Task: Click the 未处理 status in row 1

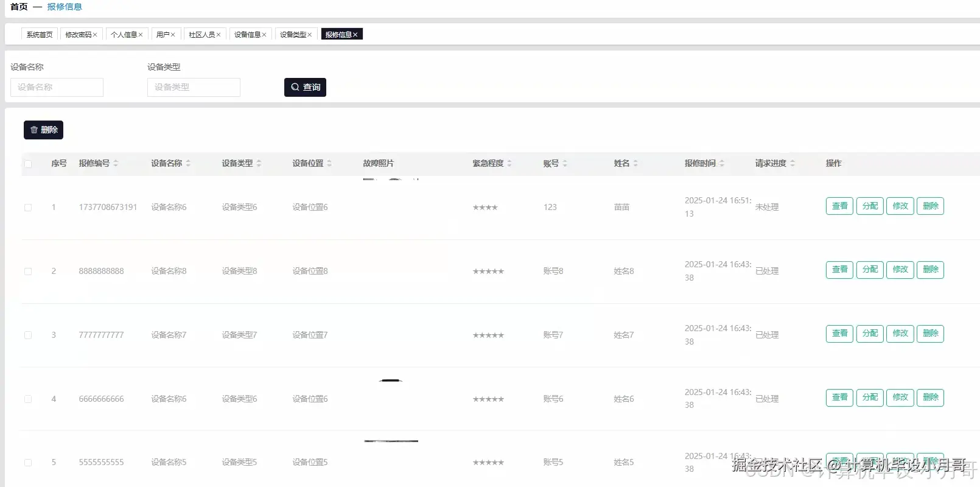Action: pos(767,207)
